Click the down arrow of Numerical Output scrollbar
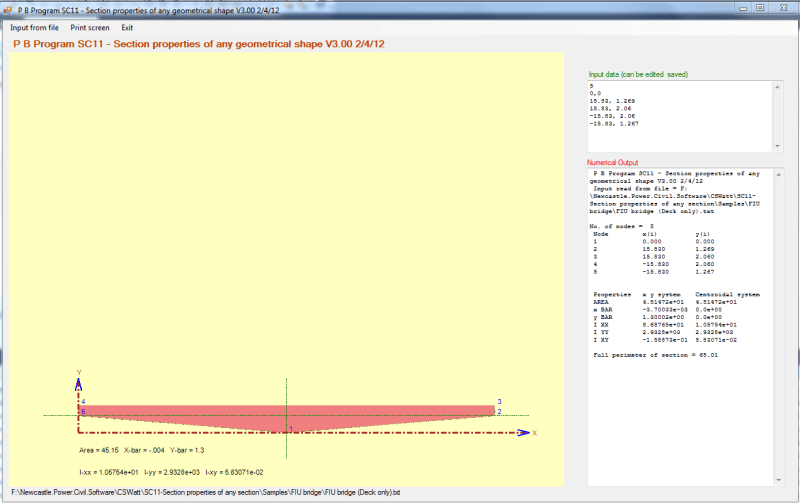800x503 pixels. click(x=779, y=480)
